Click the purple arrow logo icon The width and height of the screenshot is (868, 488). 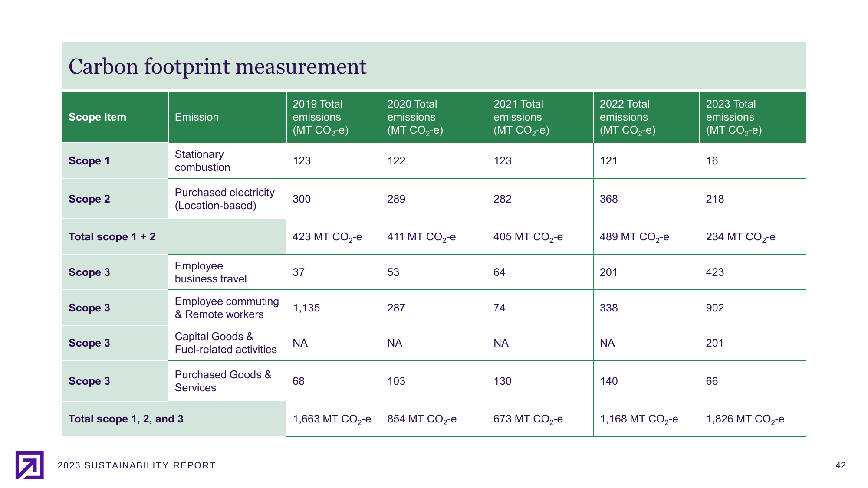tap(30, 465)
